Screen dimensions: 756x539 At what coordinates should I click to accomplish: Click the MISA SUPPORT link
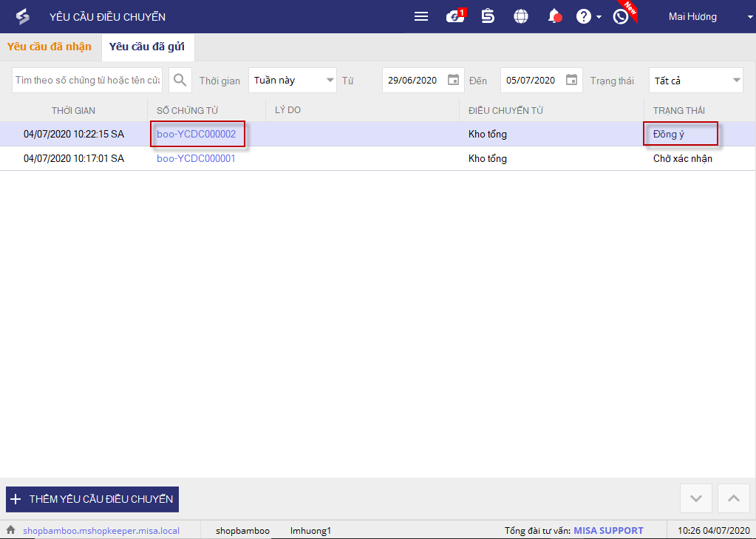coord(608,530)
